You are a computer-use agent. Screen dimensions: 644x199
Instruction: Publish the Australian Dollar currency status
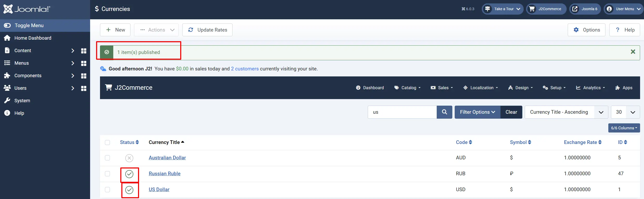tap(129, 158)
